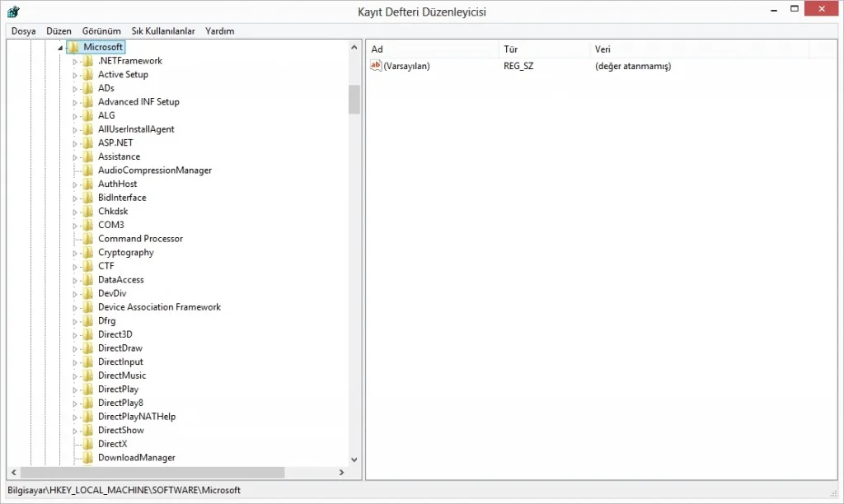Select the DirectPlay8 key
The width and height of the screenshot is (844, 504).
120,403
